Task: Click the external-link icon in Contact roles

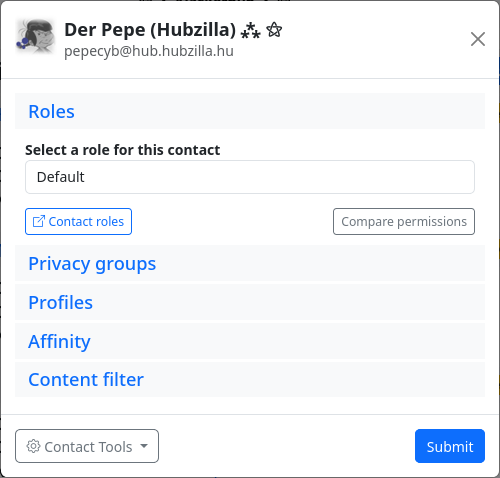Action: click(x=39, y=221)
